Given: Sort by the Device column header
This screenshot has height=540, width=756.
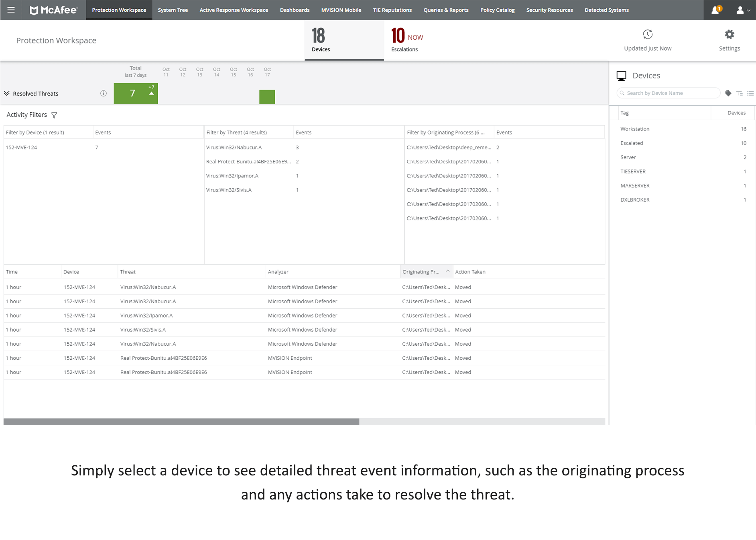Looking at the screenshot, I should coord(89,272).
